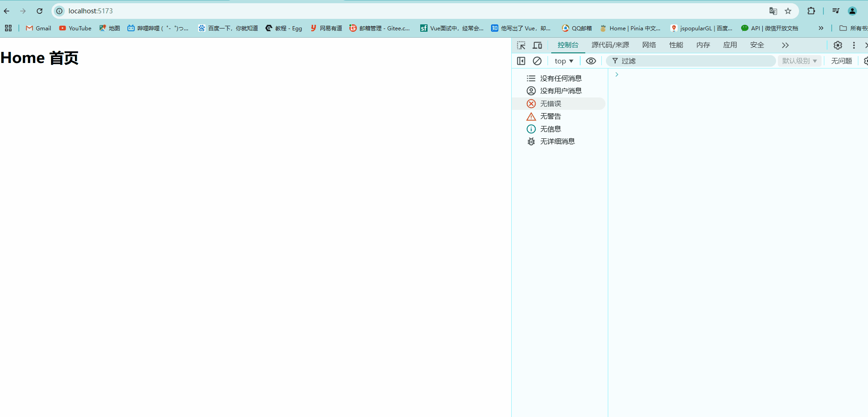Open the jspopularGL 百度 bookmark
The image size is (868, 417).
[x=702, y=28]
